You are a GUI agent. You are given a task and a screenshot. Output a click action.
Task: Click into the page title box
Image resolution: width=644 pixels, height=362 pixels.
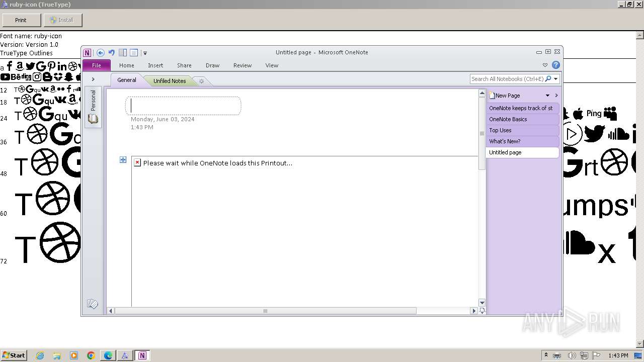point(183,106)
